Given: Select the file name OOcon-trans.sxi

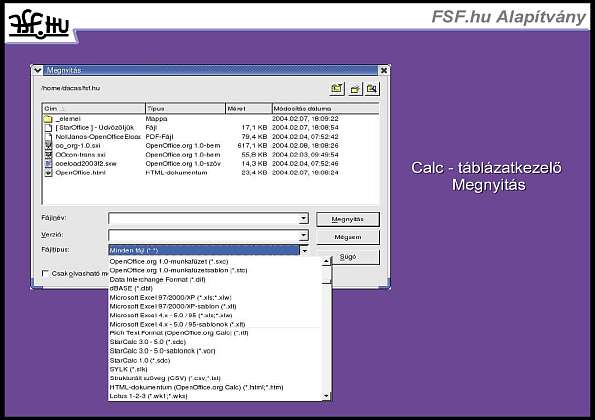Looking at the screenshot, I should (x=80, y=155).
